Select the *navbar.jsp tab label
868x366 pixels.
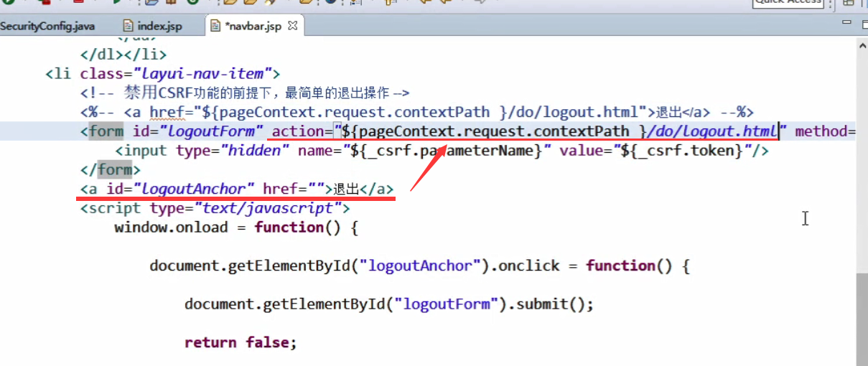click(x=254, y=27)
